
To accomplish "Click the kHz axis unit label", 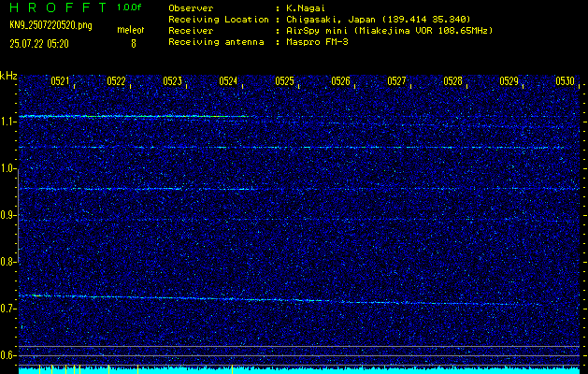I will coord(8,76).
